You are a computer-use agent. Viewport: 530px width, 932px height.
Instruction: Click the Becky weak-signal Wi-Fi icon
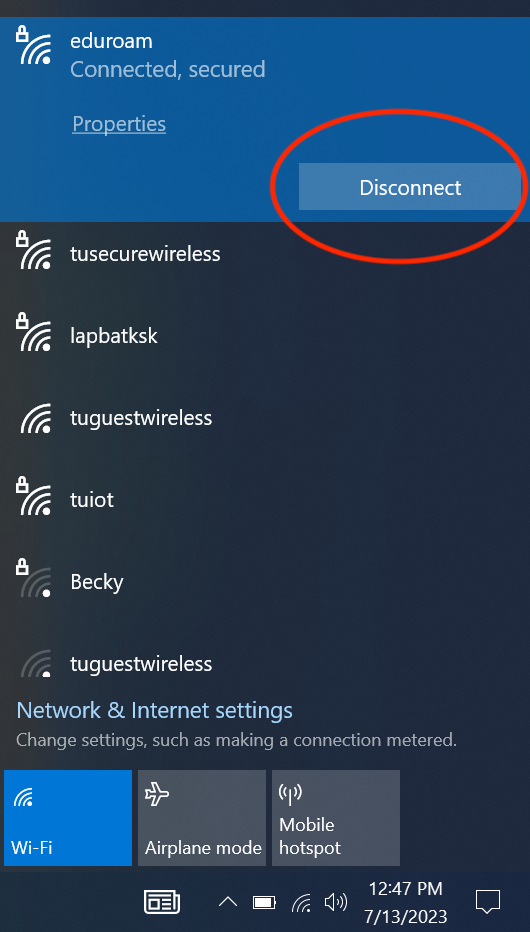(33, 579)
